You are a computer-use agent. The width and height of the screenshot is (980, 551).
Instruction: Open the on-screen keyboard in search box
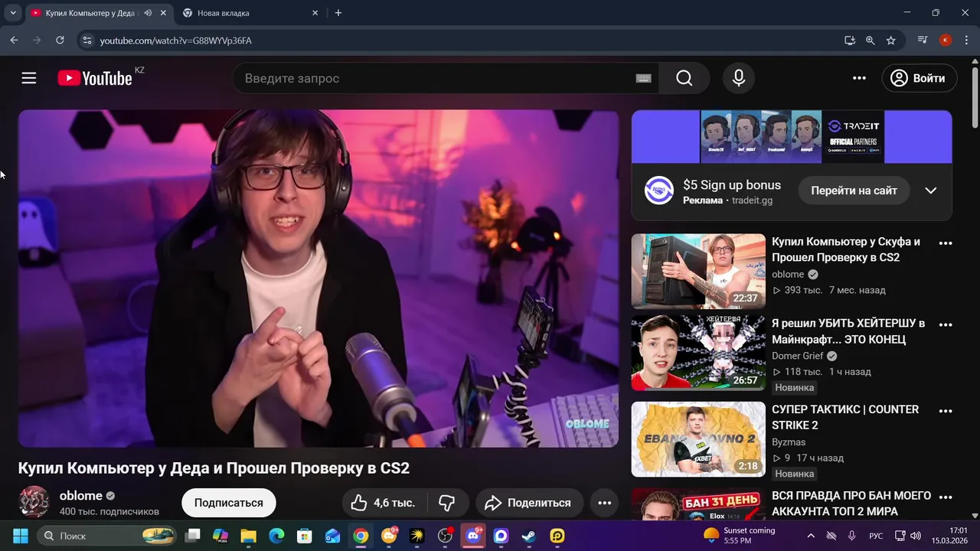click(x=643, y=78)
